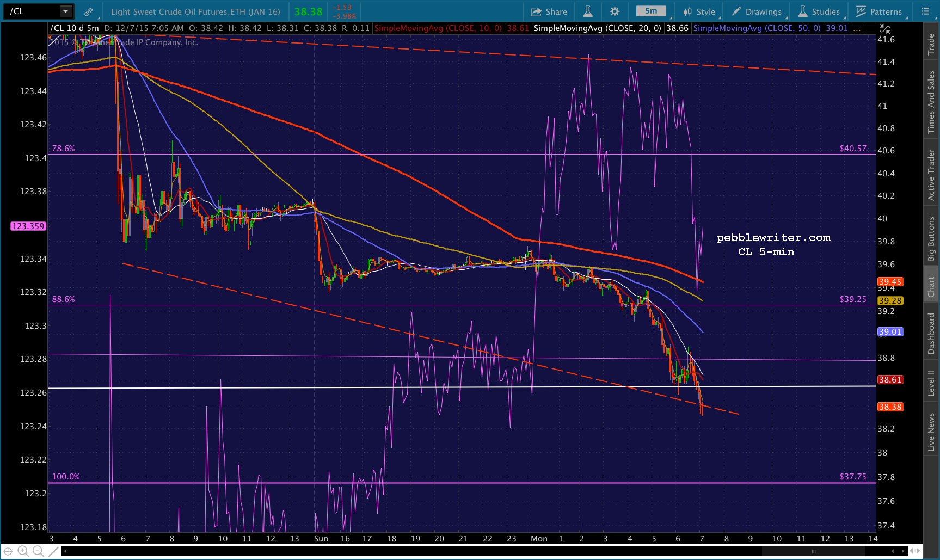The height and width of the screenshot is (560, 940).
Task: Click the $39.25 Fibonacci price label
Action: coord(853,299)
